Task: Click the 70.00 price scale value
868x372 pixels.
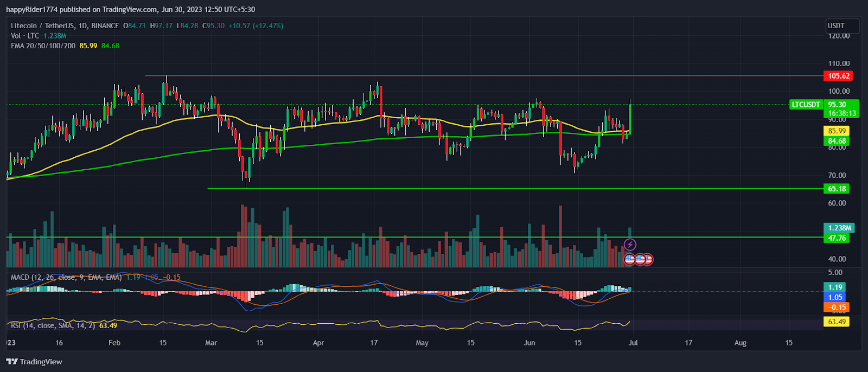Action: [837, 175]
